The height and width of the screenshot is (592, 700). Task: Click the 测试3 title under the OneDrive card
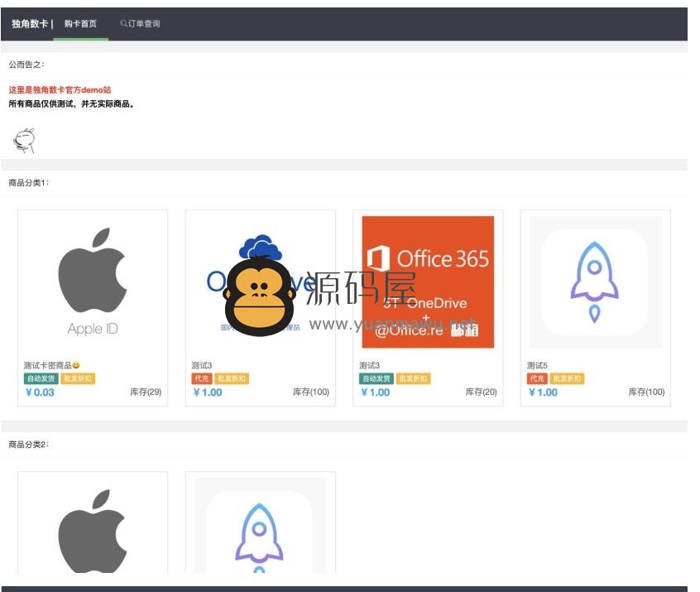(202, 365)
